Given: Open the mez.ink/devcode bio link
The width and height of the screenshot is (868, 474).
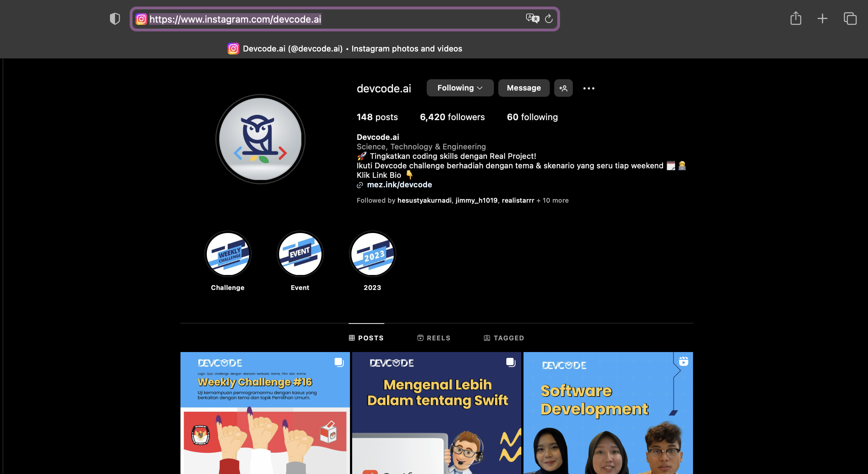Looking at the screenshot, I should [399, 185].
